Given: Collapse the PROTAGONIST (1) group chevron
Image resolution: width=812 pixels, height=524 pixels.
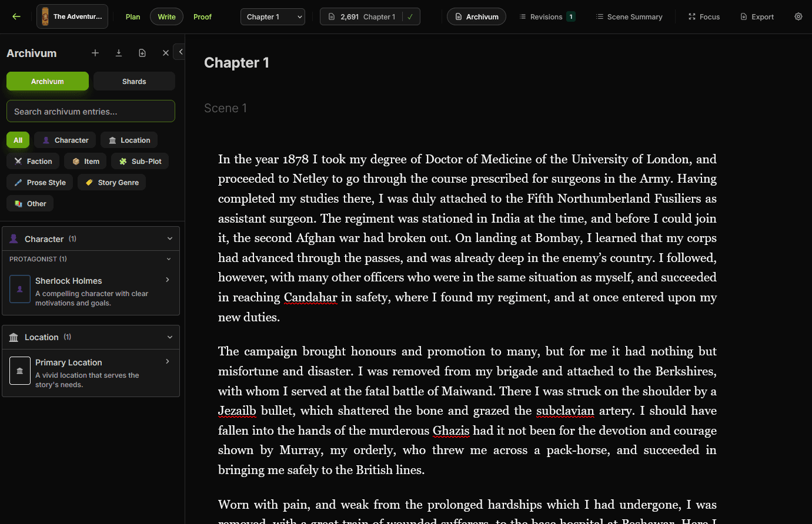Looking at the screenshot, I should [169, 259].
